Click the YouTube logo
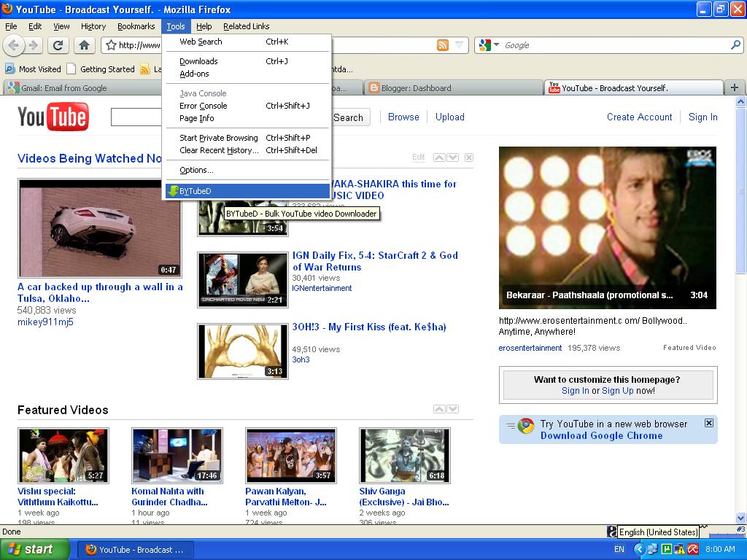This screenshot has height=560, width=747. click(53, 117)
